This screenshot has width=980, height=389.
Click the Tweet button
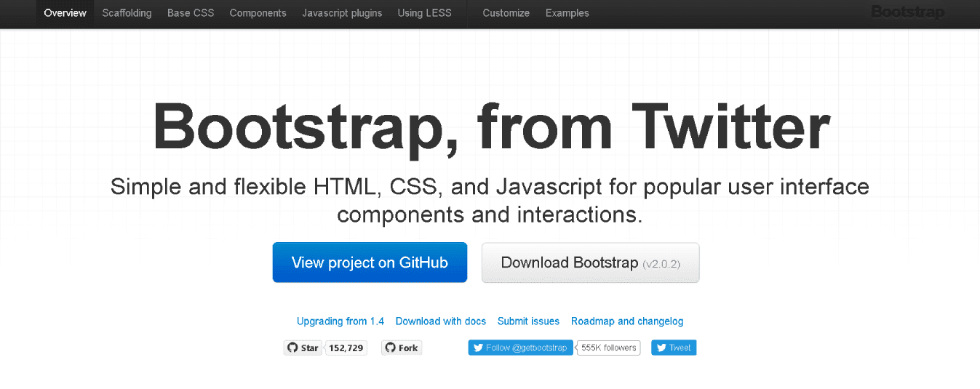[674, 348]
